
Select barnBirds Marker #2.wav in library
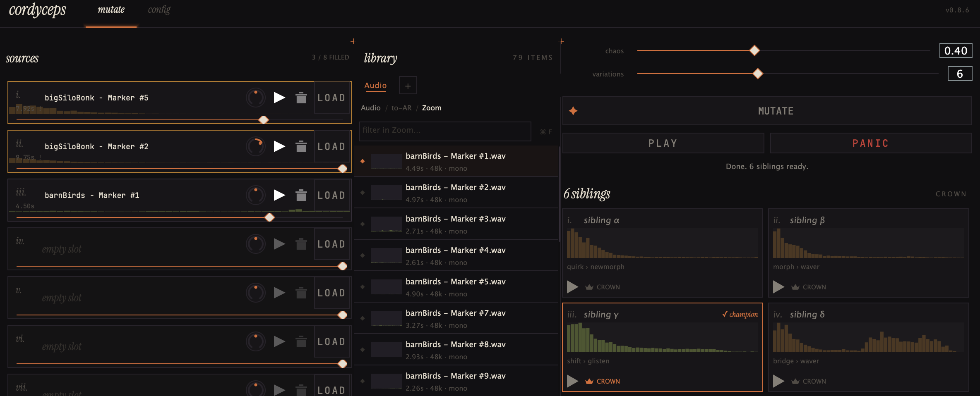point(456,193)
